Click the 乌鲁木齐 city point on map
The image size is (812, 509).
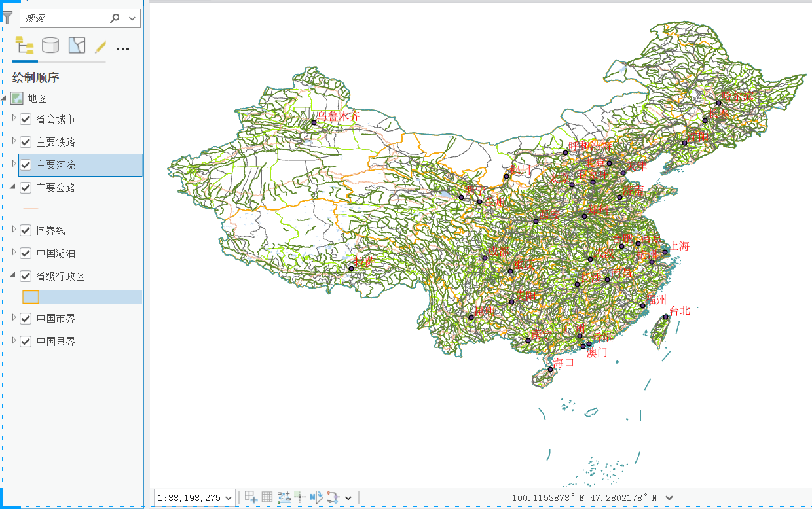[x=314, y=122]
